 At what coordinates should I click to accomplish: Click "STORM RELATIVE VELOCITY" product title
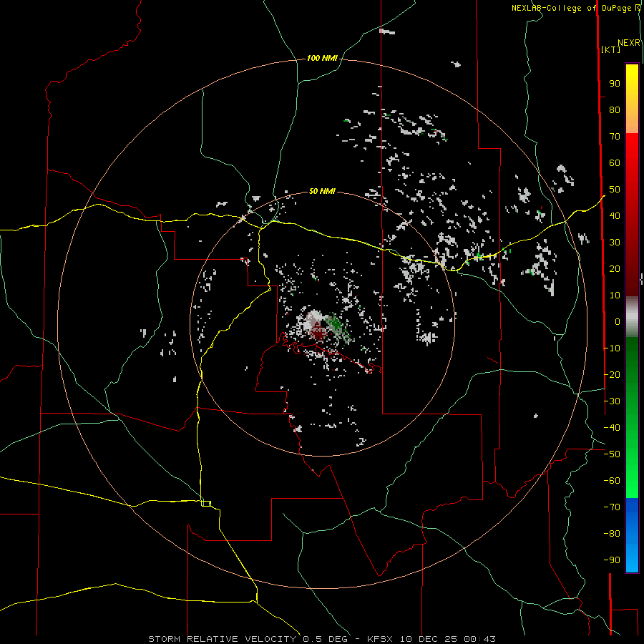[222, 639]
